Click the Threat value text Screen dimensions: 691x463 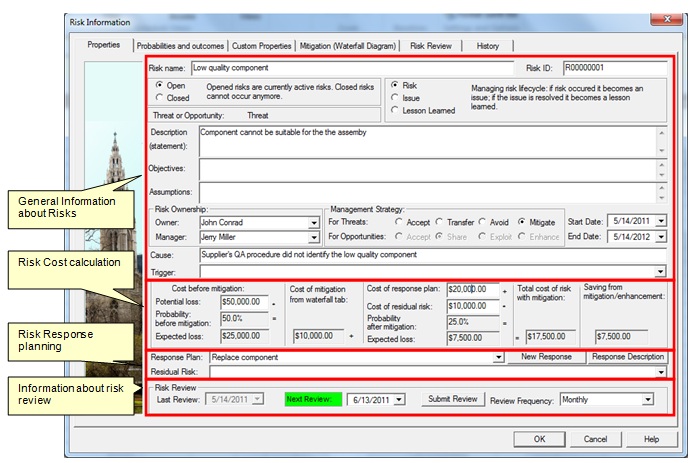[x=258, y=115]
